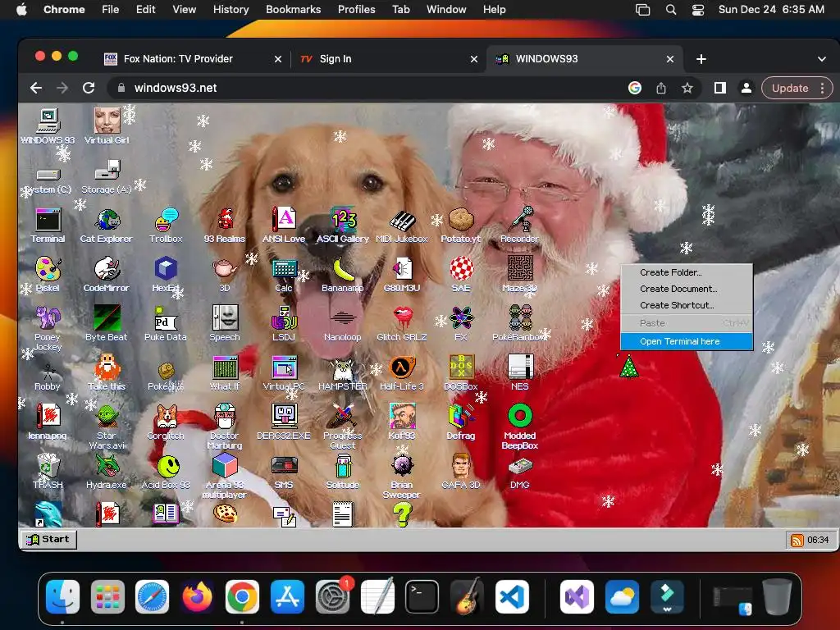Viewport: 840px width, 630px height.
Task: Click the RSS feed tray icon
Action: [797, 540]
